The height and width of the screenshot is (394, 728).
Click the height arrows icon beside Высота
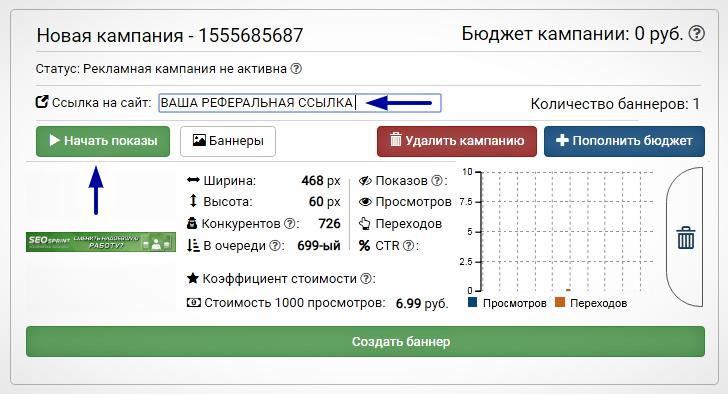tap(193, 201)
